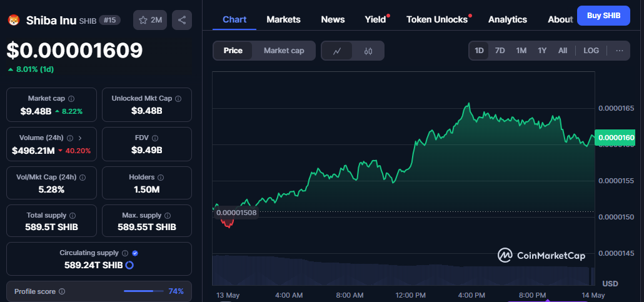Show Volume (24h) info icon
Viewport: 644px width, 302px height.
point(70,138)
